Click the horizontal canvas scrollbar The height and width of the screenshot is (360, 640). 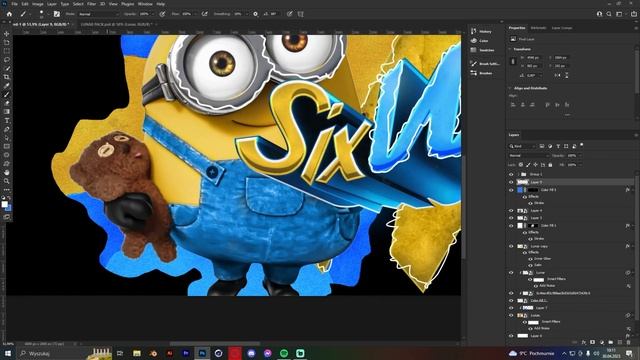point(215,343)
